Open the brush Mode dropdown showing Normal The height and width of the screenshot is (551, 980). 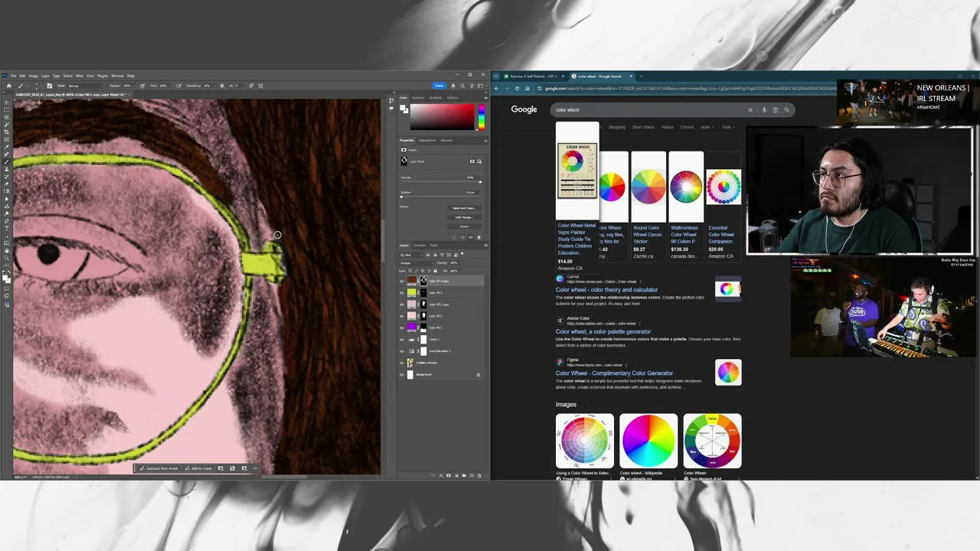[85, 86]
